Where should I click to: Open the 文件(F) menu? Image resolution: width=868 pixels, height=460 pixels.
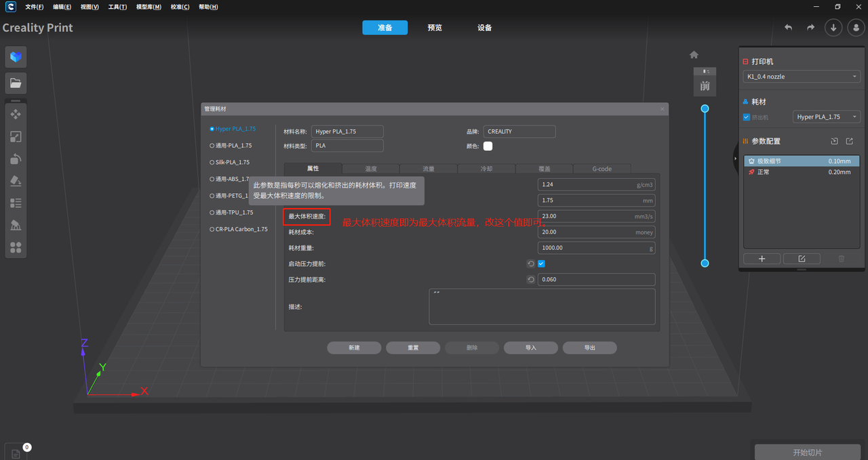click(35, 7)
